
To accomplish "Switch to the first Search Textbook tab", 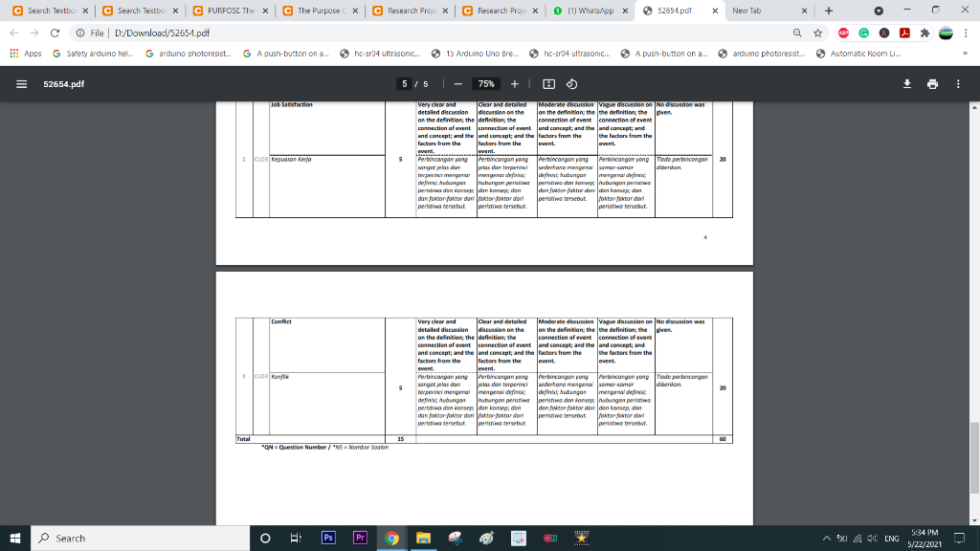I will pos(52,11).
